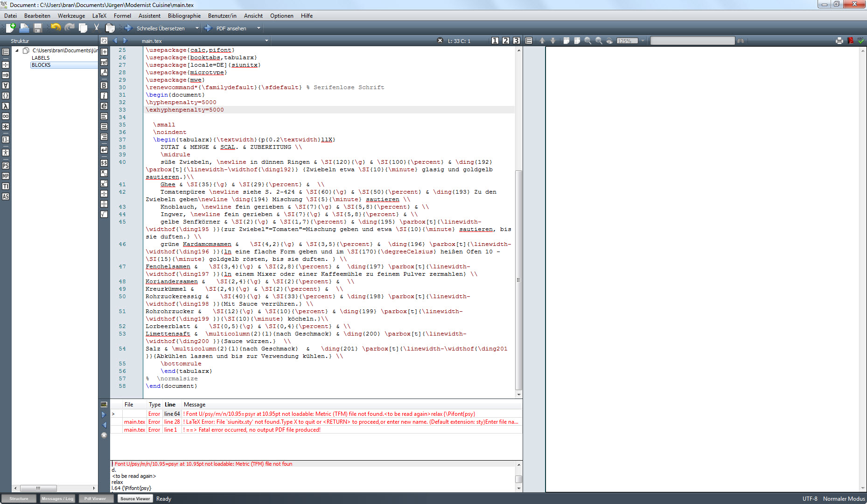This screenshot has height=504, width=867.
Task: Go to the previous document with left arrow
Action: click(115, 41)
